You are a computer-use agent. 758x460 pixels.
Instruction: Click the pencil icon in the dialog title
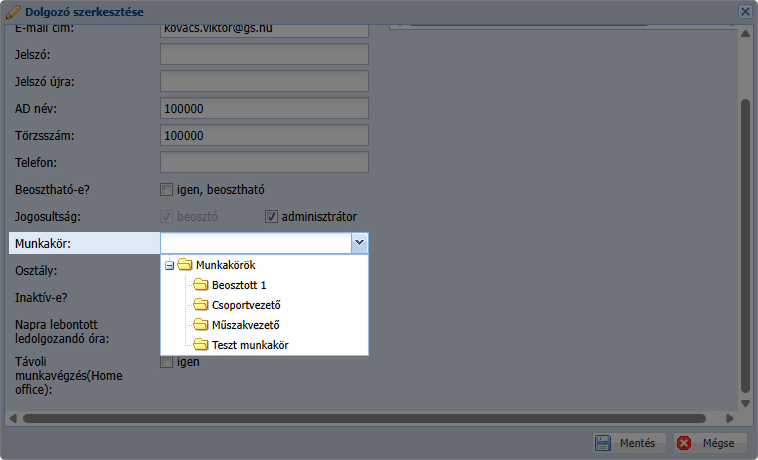(x=13, y=11)
